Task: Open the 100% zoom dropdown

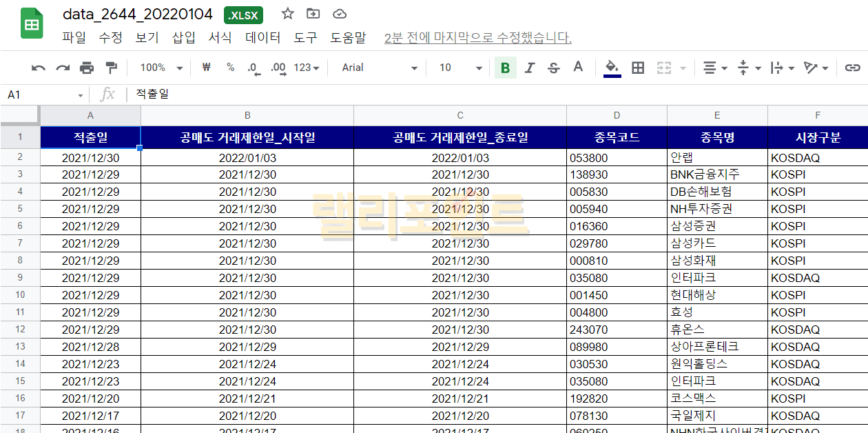Action: pyautogui.click(x=161, y=68)
